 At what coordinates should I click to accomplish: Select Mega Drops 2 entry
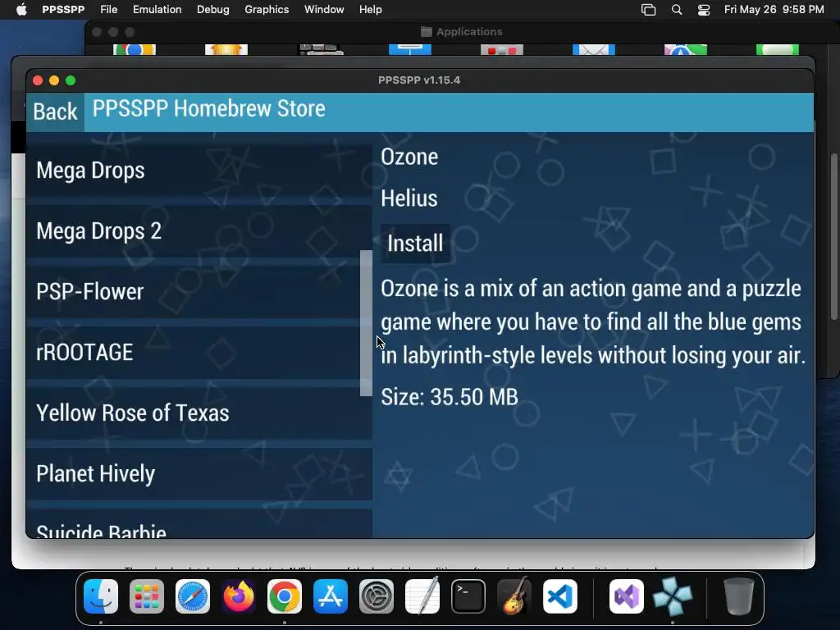pos(199,231)
